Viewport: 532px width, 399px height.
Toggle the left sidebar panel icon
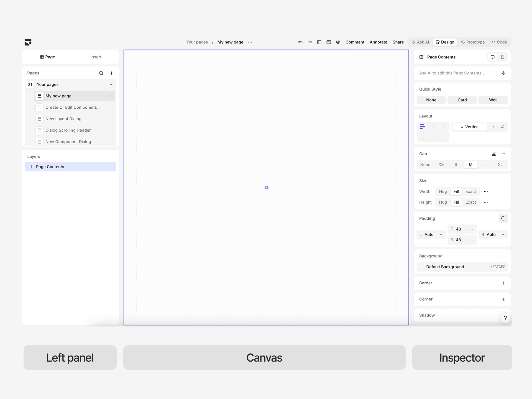point(319,42)
